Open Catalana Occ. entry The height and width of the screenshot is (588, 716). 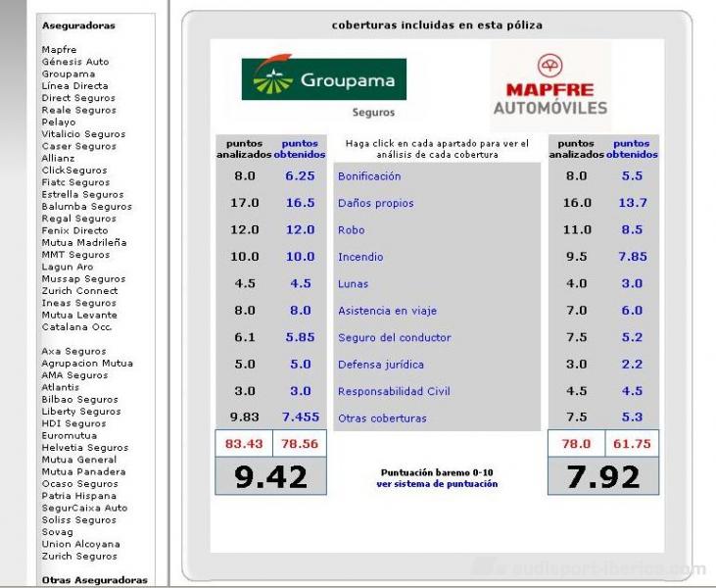pyautogui.click(x=76, y=327)
